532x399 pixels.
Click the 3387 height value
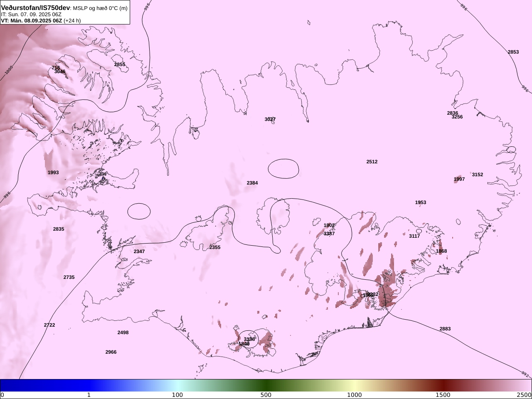pos(329,234)
